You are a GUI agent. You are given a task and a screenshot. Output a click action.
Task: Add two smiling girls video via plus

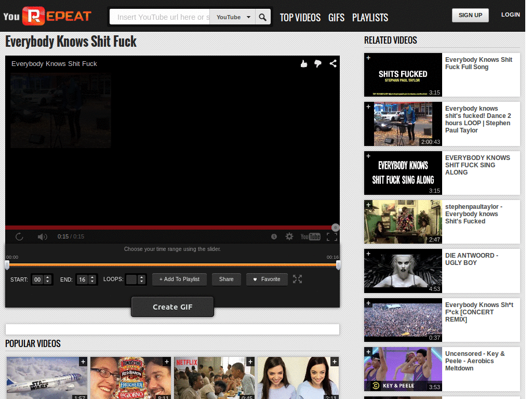(334, 362)
